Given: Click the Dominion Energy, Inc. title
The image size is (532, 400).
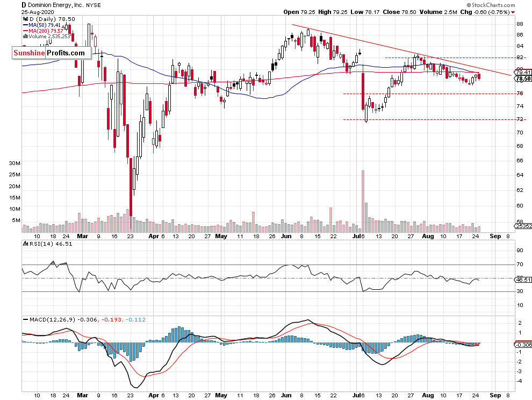Looking at the screenshot, I should click(56, 5).
